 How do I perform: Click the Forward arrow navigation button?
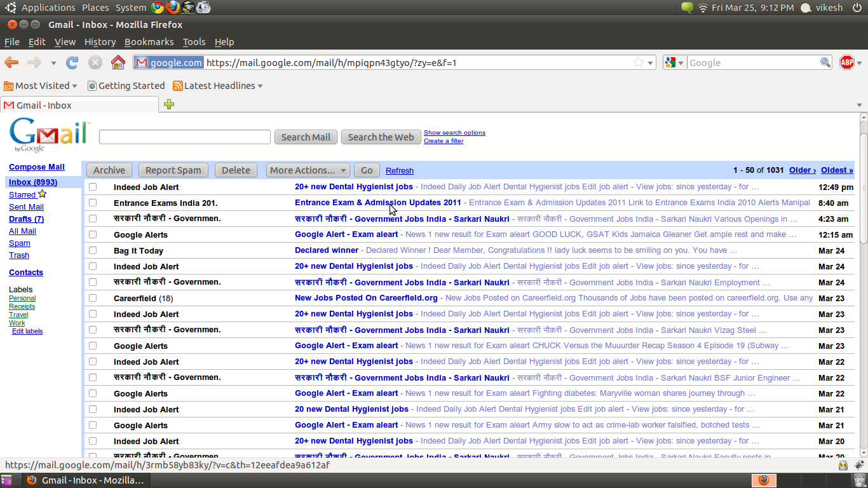pyautogui.click(x=34, y=62)
